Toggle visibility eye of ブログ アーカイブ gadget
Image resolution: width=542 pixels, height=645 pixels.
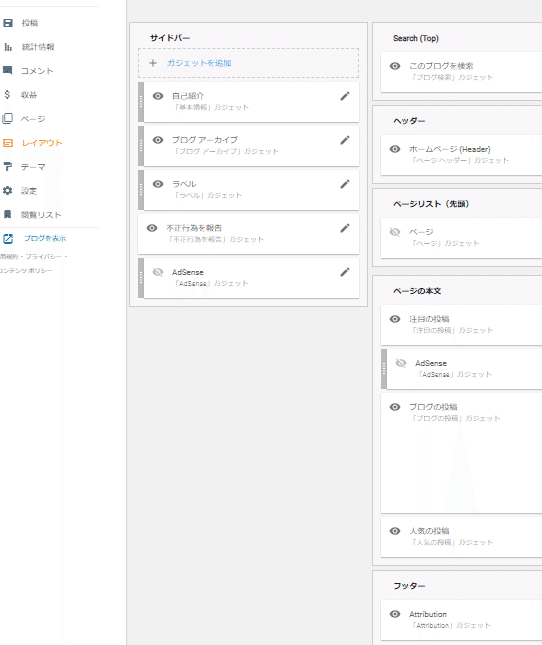coord(158,140)
